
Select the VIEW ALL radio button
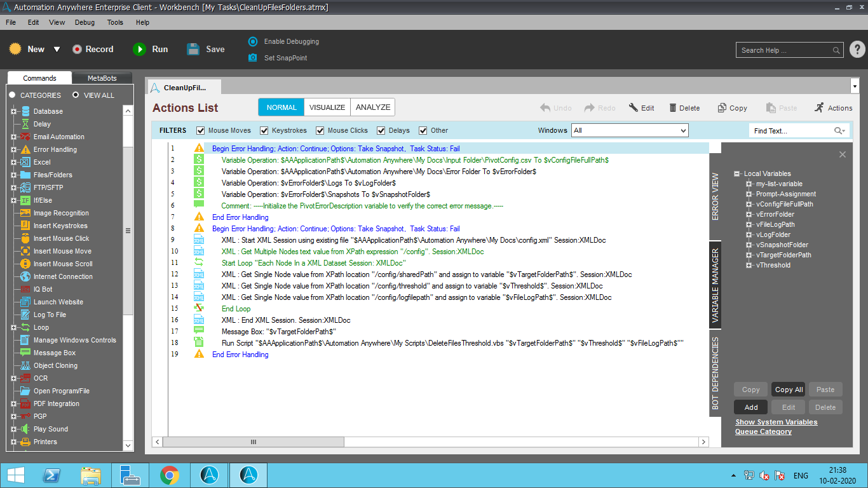(x=76, y=95)
